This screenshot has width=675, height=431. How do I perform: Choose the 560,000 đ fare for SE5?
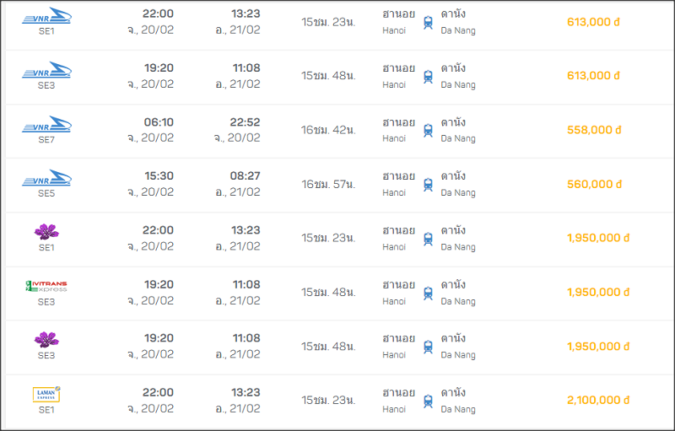pos(594,184)
